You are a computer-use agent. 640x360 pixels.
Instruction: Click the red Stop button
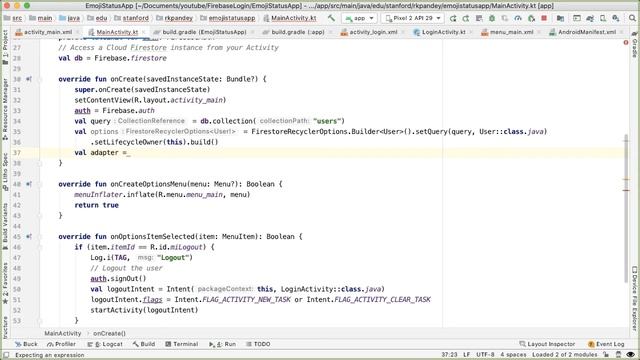pyautogui.click(x=544, y=18)
